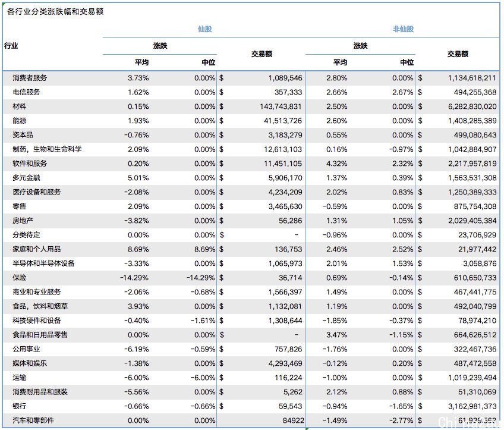Select the 能源 industry row label

[x=19, y=121]
